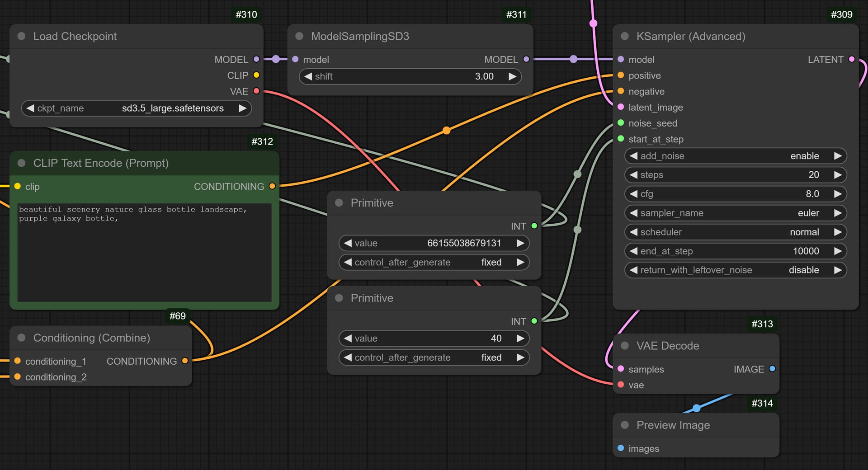The image size is (868, 470).
Task: Increase end_at_step value with right arrow
Action: click(838, 251)
